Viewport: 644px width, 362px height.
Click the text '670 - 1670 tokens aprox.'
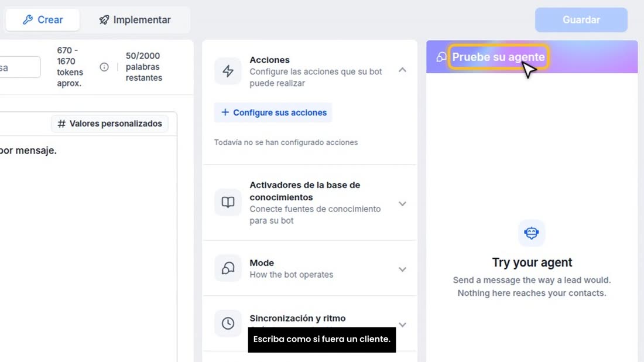(x=70, y=67)
